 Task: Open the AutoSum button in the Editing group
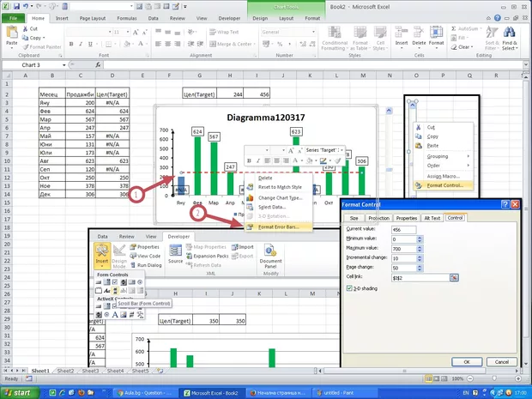tap(465, 29)
